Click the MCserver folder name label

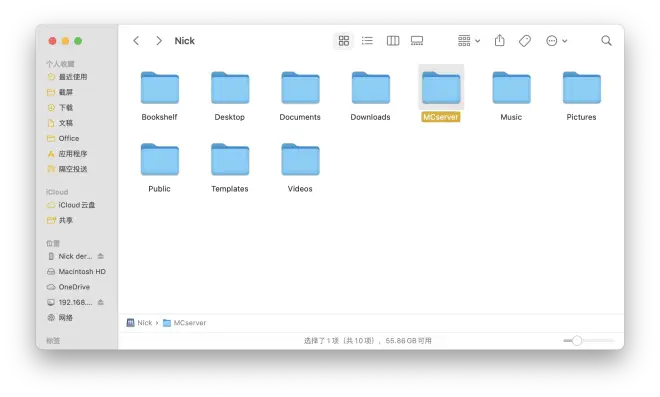point(441,117)
